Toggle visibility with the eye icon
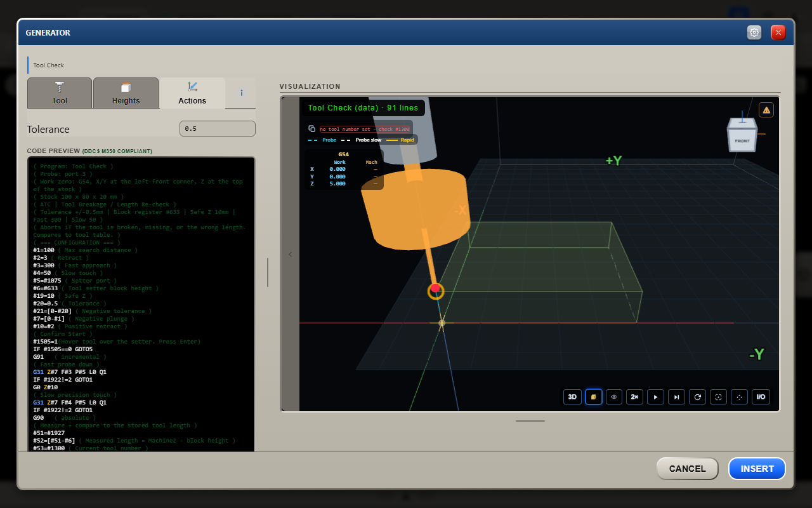 614,397
